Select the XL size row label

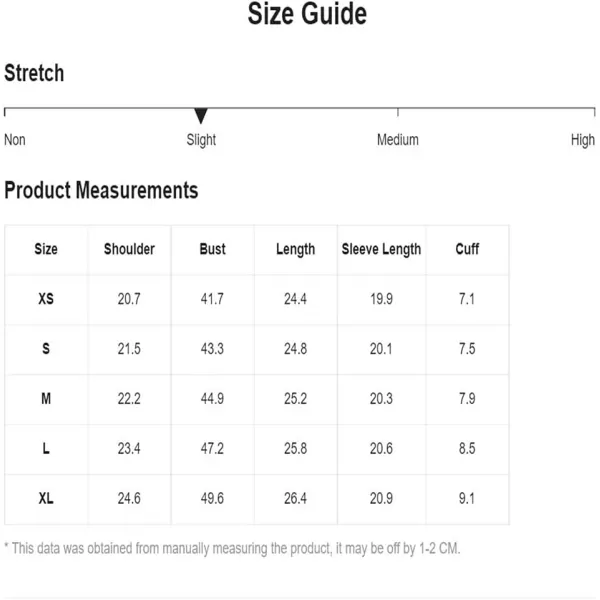tap(46, 499)
